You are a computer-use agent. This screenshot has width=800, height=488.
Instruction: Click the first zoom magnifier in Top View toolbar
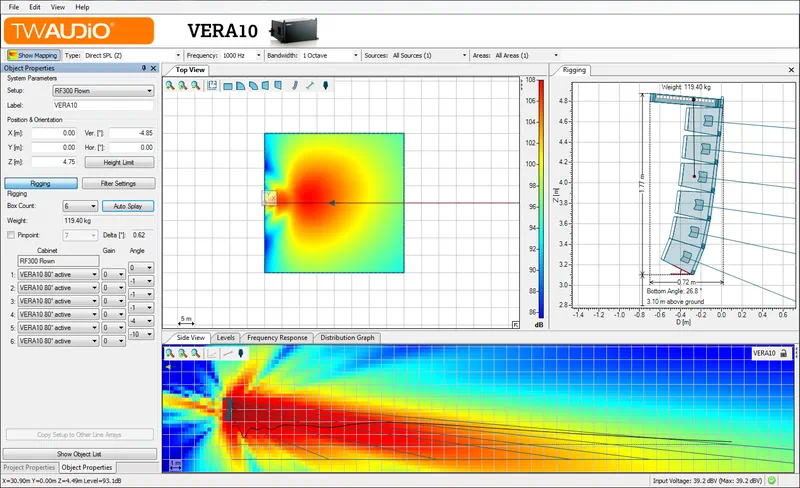tap(170, 86)
